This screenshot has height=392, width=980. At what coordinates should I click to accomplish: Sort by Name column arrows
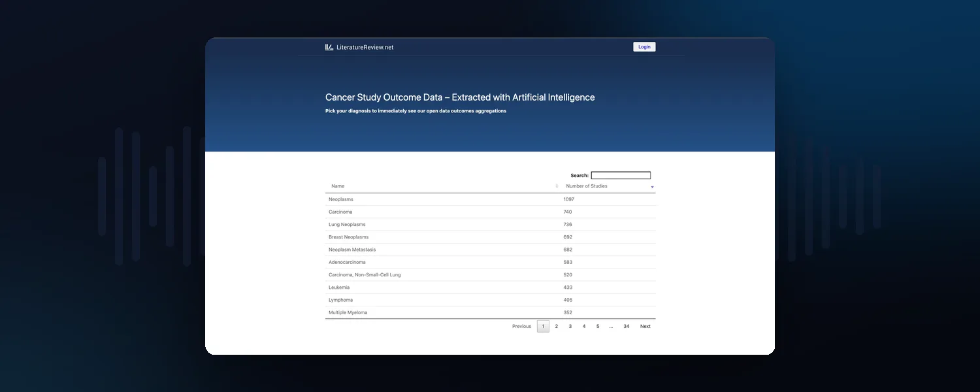pos(557,186)
